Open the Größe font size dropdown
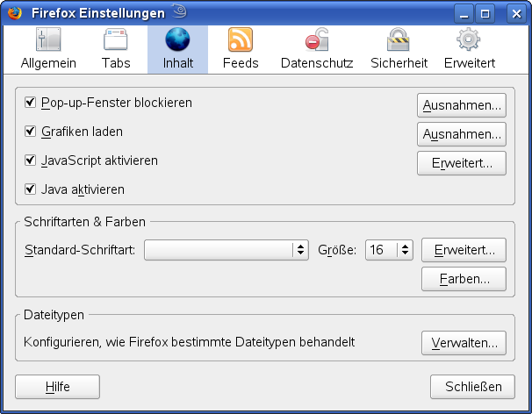 (389, 250)
